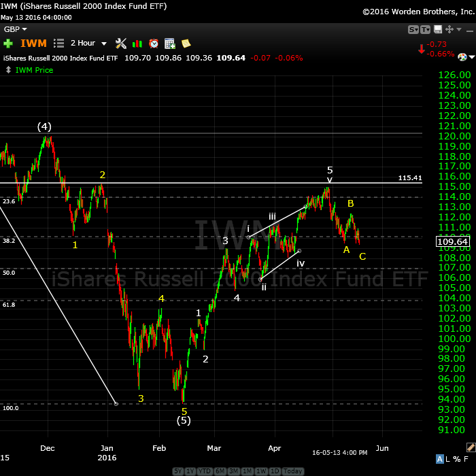Select the 5Y time range

178,471
